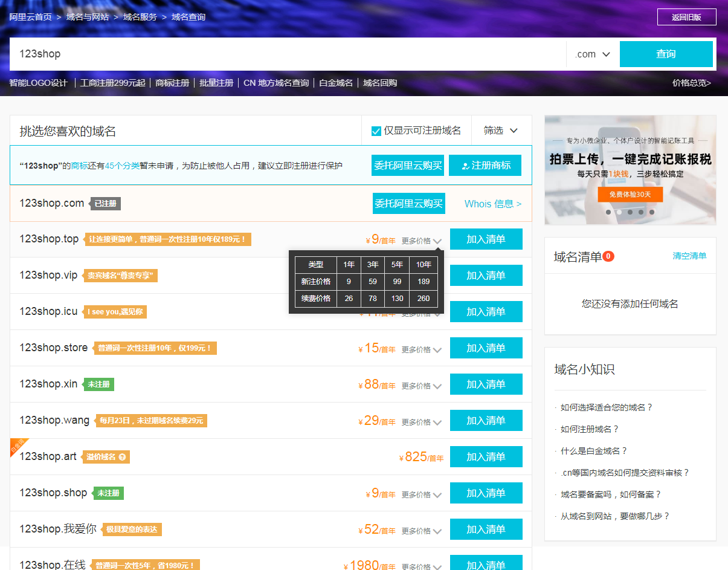Screen dimensions: 728x570
Task: Add 123shop.art to the list
Action: pyautogui.click(x=486, y=457)
